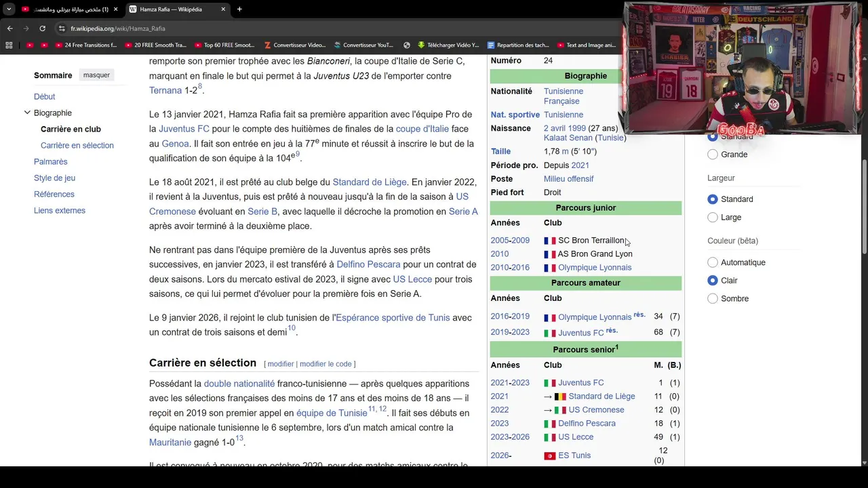Open the Mauritanie link

tap(170, 443)
